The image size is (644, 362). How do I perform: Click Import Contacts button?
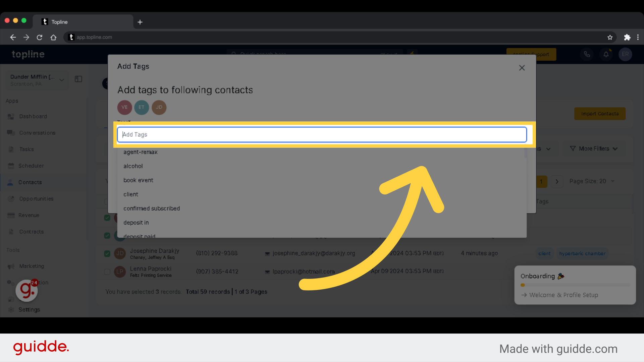tap(599, 114)
